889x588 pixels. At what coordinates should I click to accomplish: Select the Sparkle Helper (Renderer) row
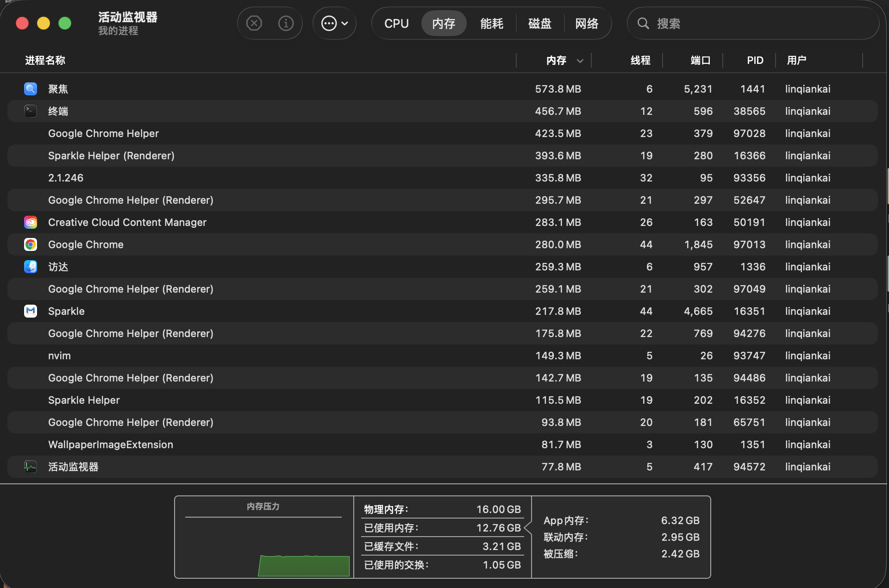click(x=442, y=156)
